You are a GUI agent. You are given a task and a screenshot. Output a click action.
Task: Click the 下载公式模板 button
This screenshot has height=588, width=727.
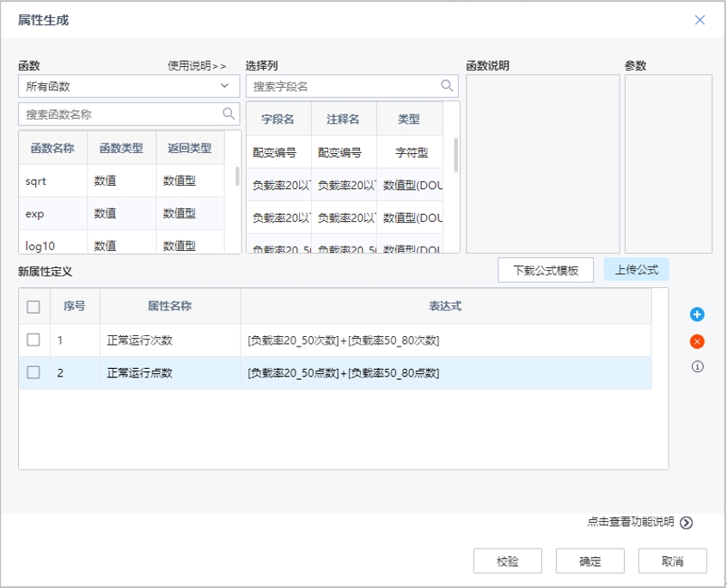click(x=546, y=269)
